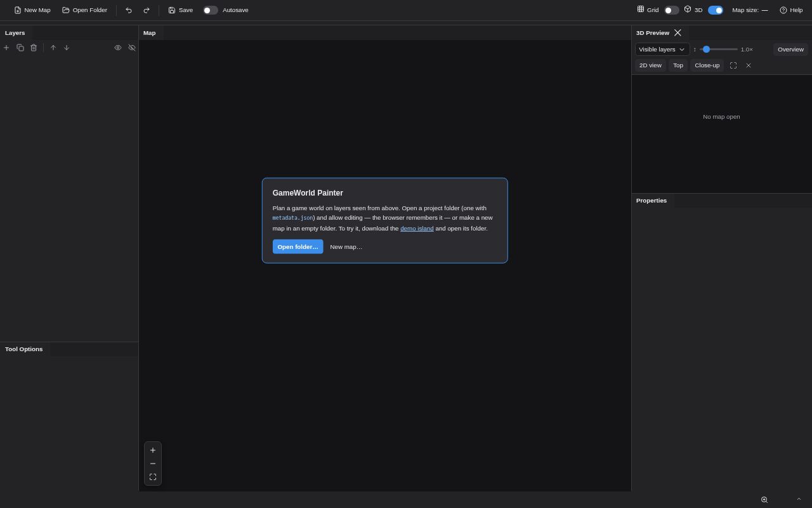The height and width of the screenshot is (508, 812).
Task: Click Save in the top toolbar
Action: click(x=181, y=10)
